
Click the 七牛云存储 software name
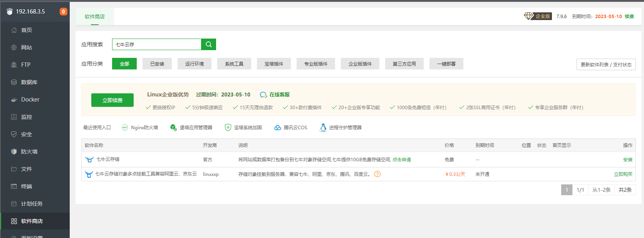click(x=108, y=159)
